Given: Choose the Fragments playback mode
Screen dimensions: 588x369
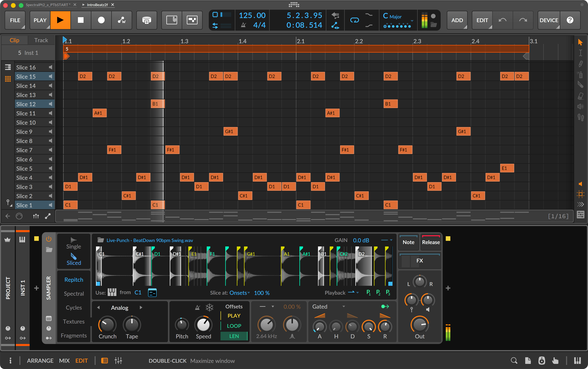Looking at the screenshot, I should tap(74, 336).
